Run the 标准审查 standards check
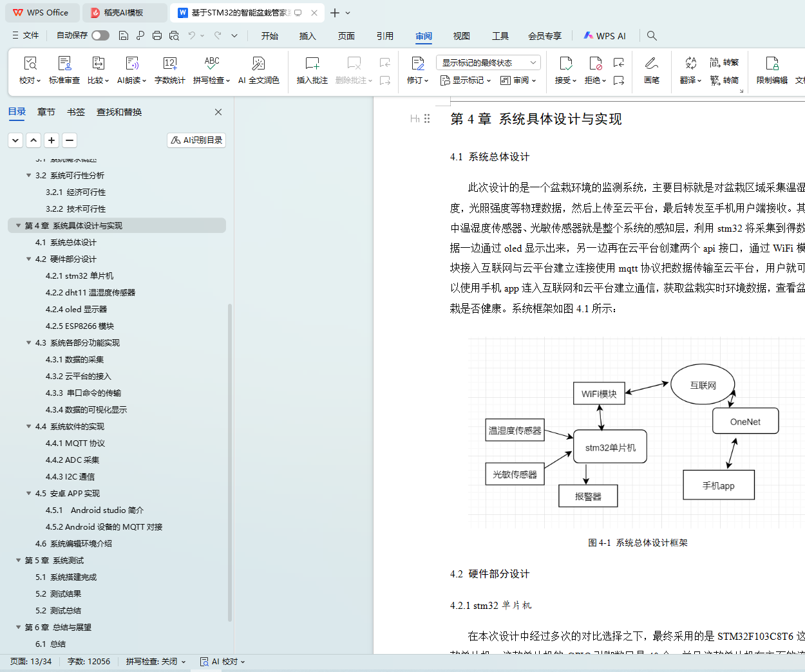Image resolution: width=805 pixels, height=672 pixels. 64,64
